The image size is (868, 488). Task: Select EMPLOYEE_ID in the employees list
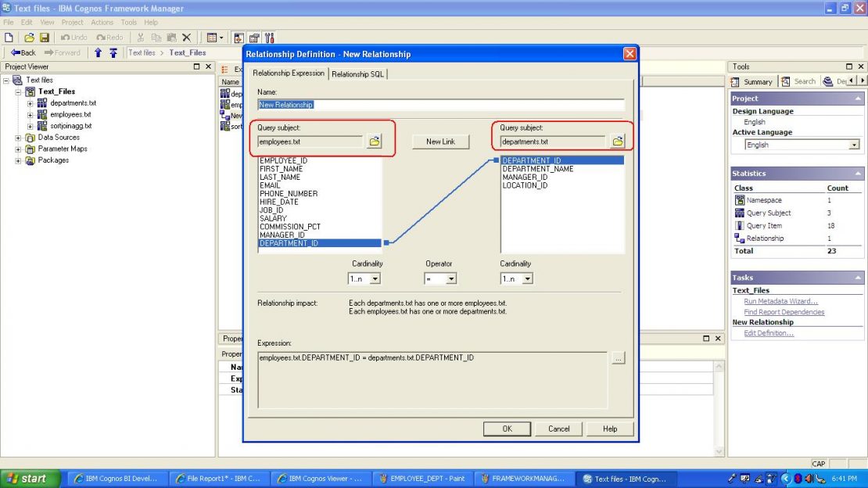[x=320, y=160]
